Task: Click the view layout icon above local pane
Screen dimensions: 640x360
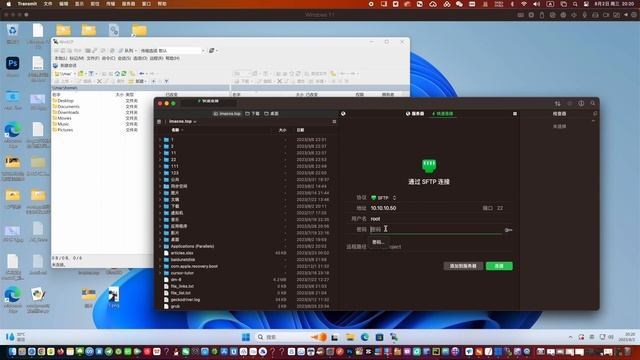Action: coord(334,122)
